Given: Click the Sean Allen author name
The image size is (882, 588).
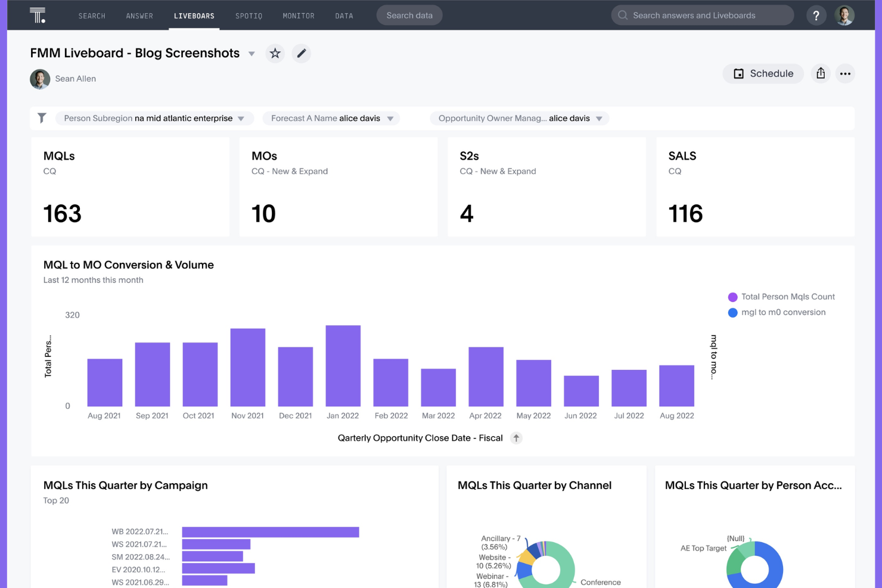Looking at the screenshot, I should (76, 79).
